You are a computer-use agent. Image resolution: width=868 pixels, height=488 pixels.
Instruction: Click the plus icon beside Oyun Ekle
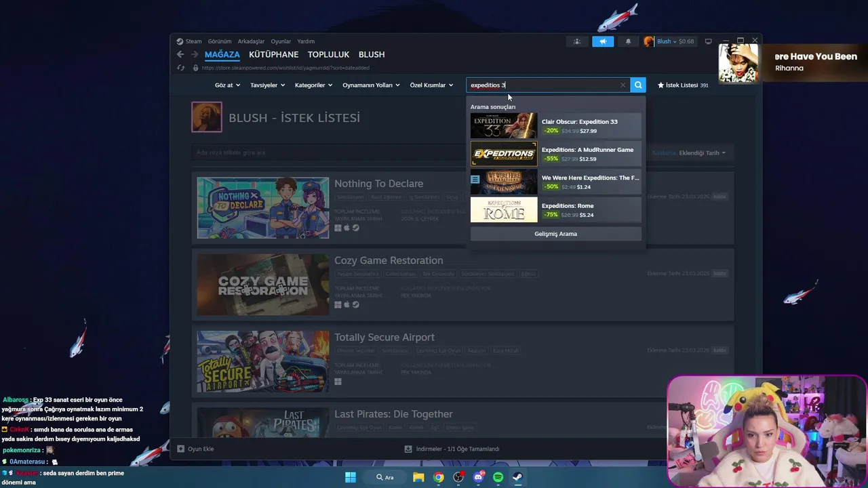pyautogui.click(x=180, y=449)
